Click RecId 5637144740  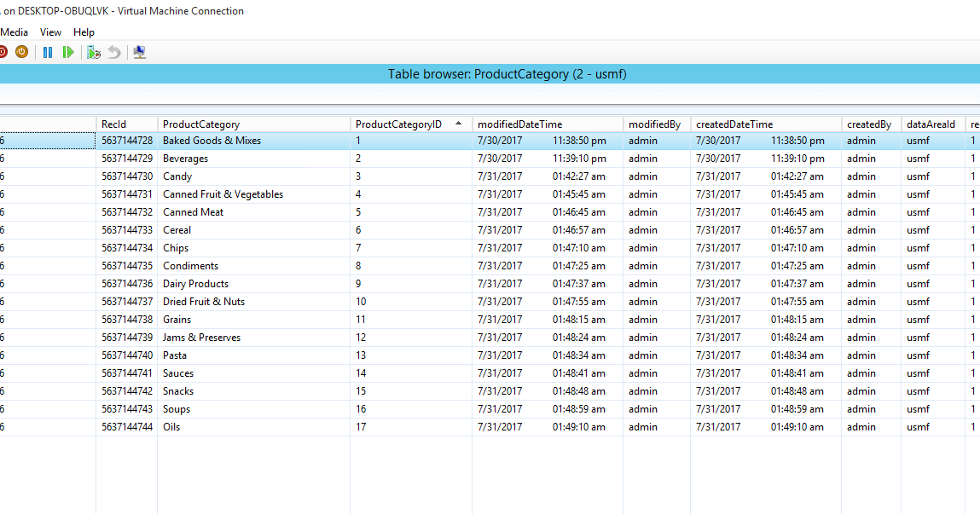coord(127,355)
